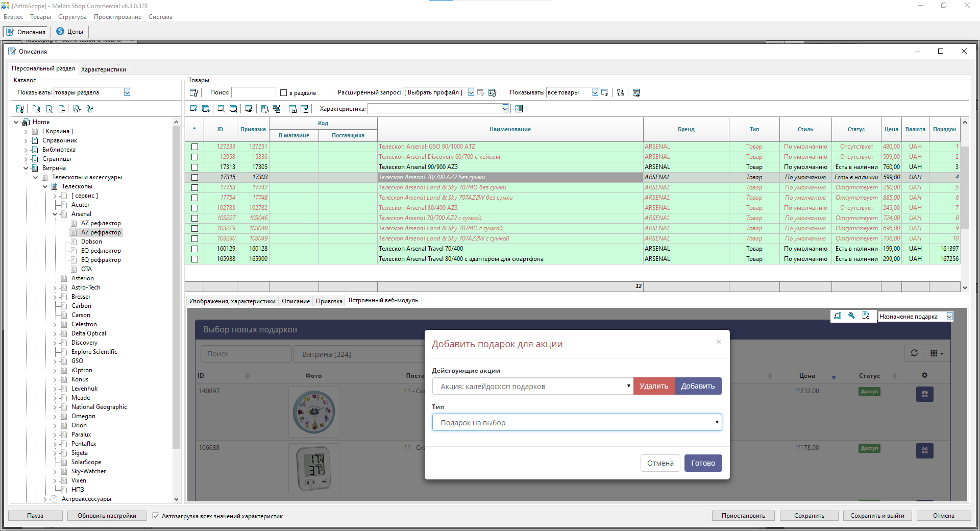Click the reload icon in the web module
The width and height of the screenshot is (980, 531).
click(914, 353)
